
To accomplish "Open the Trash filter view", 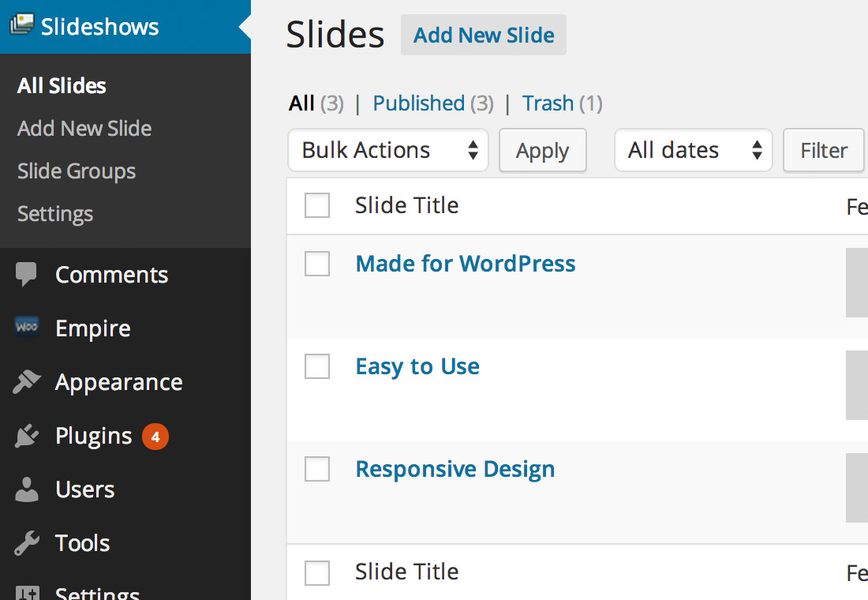I will [548, 103].
